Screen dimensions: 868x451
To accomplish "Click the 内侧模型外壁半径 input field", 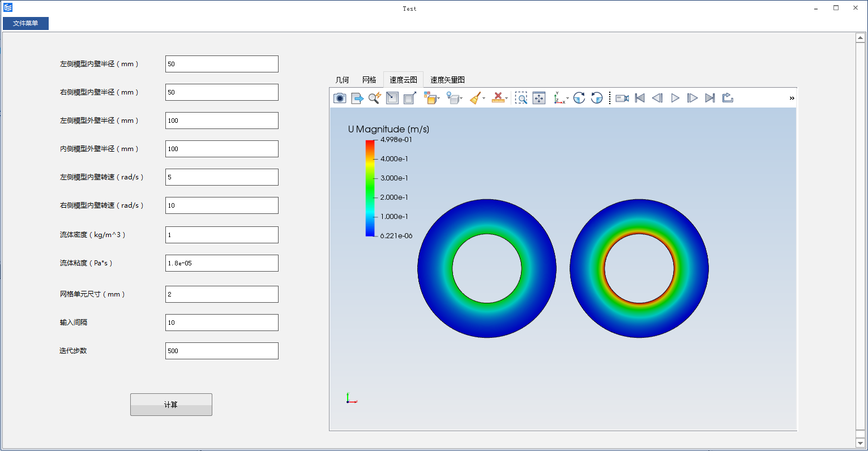I will 222,149.
